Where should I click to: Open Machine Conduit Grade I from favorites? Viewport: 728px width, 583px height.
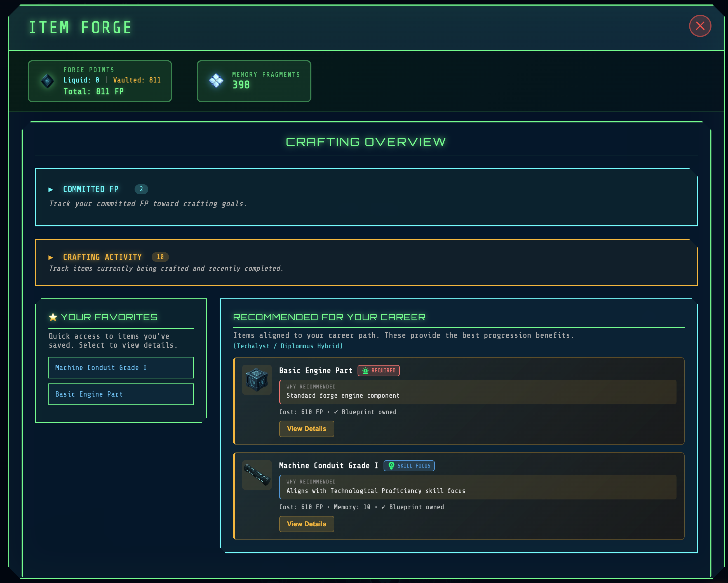121,368
